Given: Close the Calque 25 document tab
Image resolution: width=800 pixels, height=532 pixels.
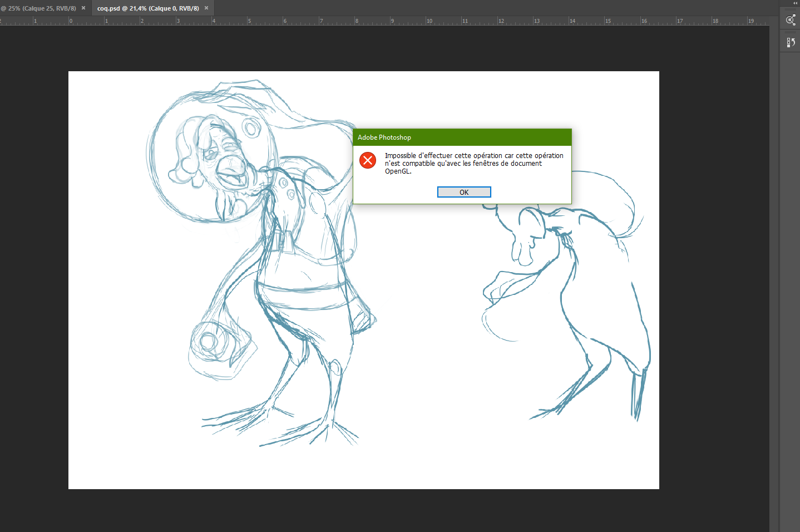Looking at the screenshot, I should [83, 8].
